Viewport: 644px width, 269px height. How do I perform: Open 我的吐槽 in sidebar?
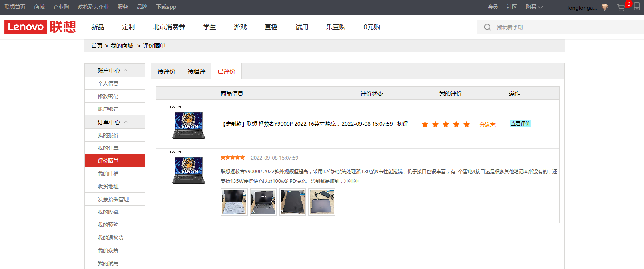pyautogui.click(x=115, y=174)
